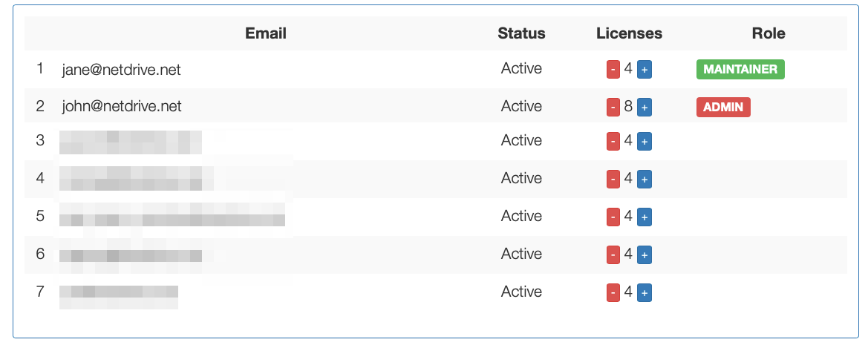Increase licenses for john@netdrive.net

pos(645,108)
